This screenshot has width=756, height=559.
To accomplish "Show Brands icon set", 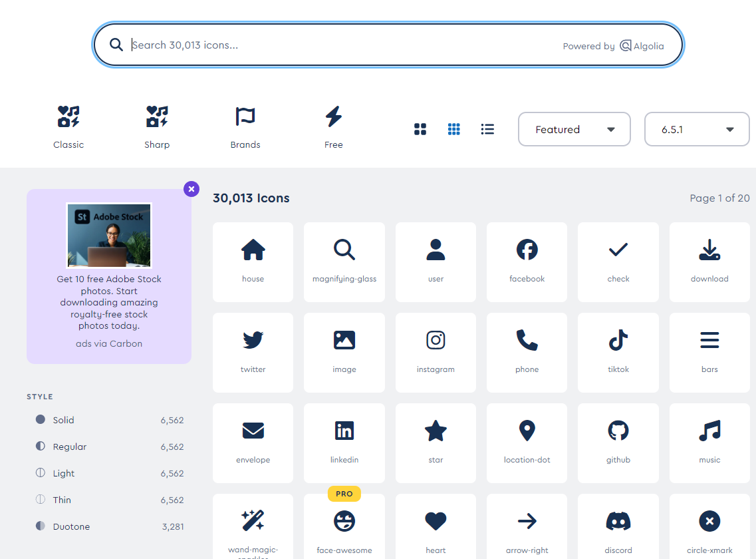I will pos(245,128).
